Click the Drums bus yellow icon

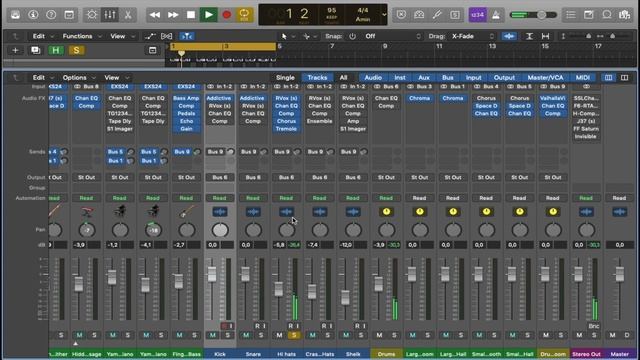pos(386,211)
